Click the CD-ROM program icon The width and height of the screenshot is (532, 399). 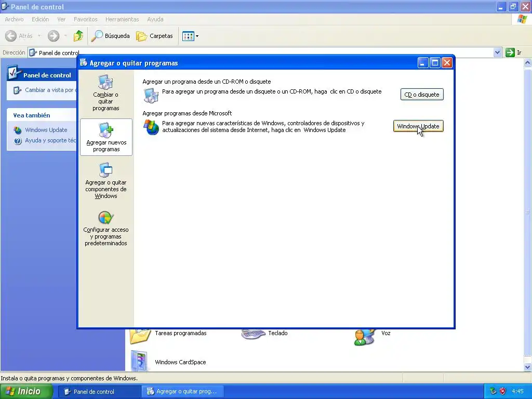coord(151,96)
